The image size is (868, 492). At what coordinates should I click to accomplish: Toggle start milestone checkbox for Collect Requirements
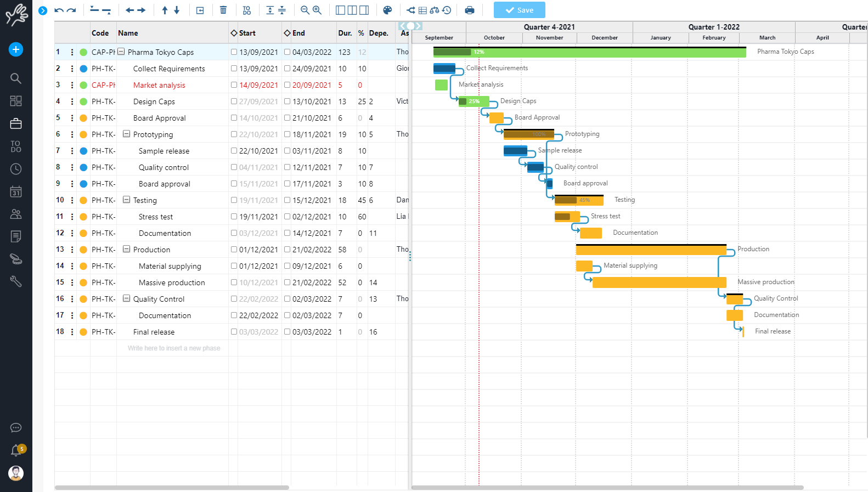[x=234, y=69]
